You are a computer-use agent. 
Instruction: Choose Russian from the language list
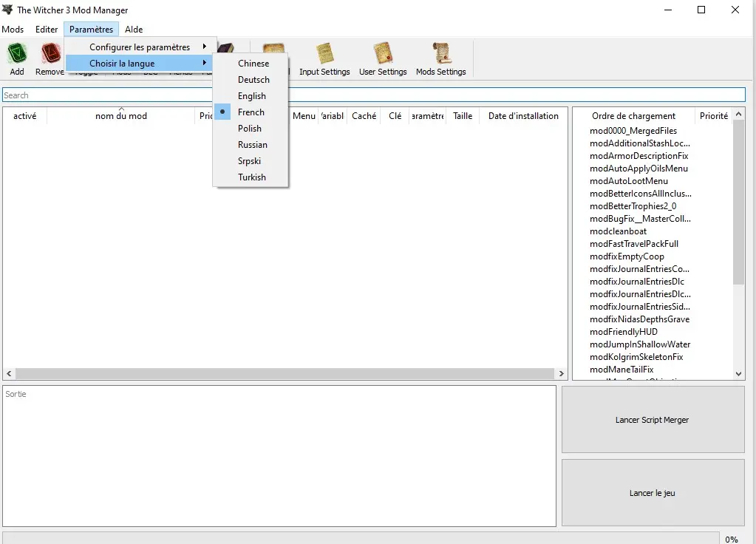coord(252,145)
